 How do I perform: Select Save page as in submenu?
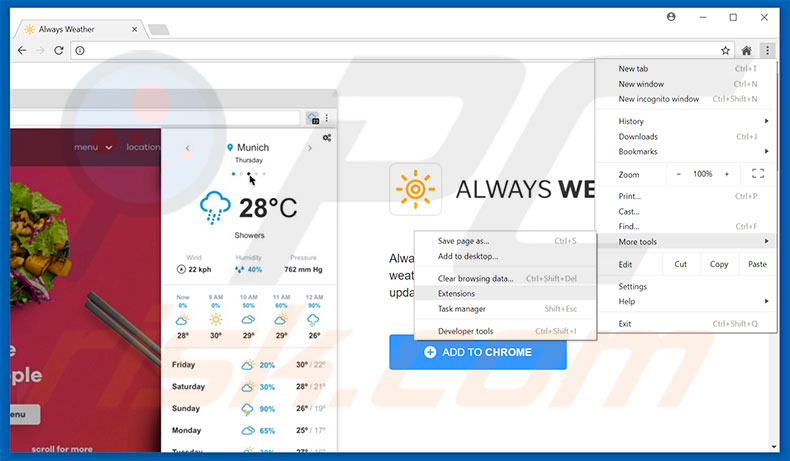pyautogui.click(x=505, y=241)
